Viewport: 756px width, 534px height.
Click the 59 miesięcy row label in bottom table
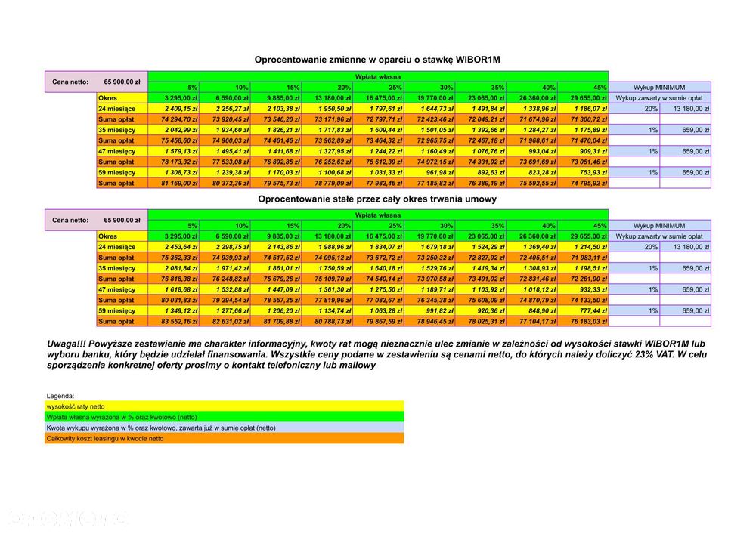click(122, 310)
